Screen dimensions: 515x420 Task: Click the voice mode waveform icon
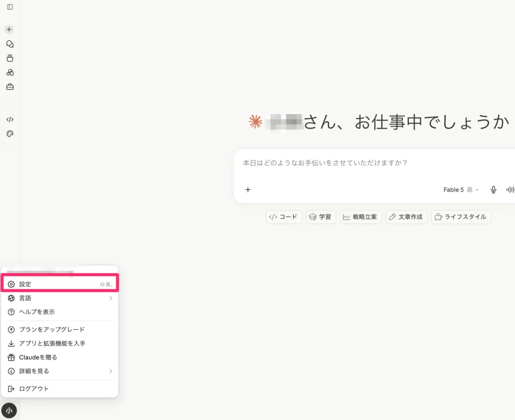510,190
